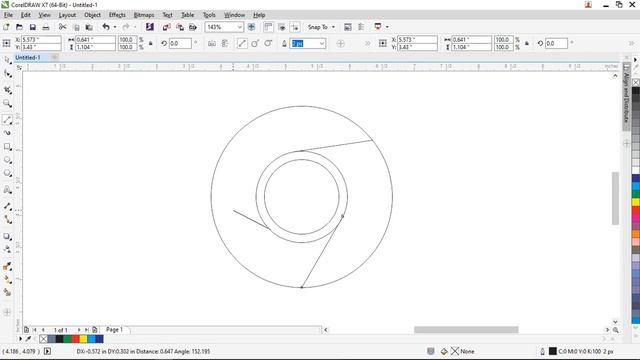Click the red swatch in document palette
This screenshot has width=640, height=360.
click(75, 339)
